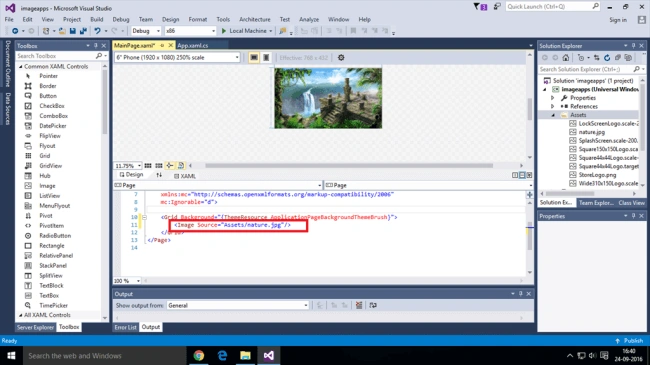This screenshot has height=365, width=650.
Task: Open the x86 platform dropdown
Action: pyautogui.click(x=190, y=31)
